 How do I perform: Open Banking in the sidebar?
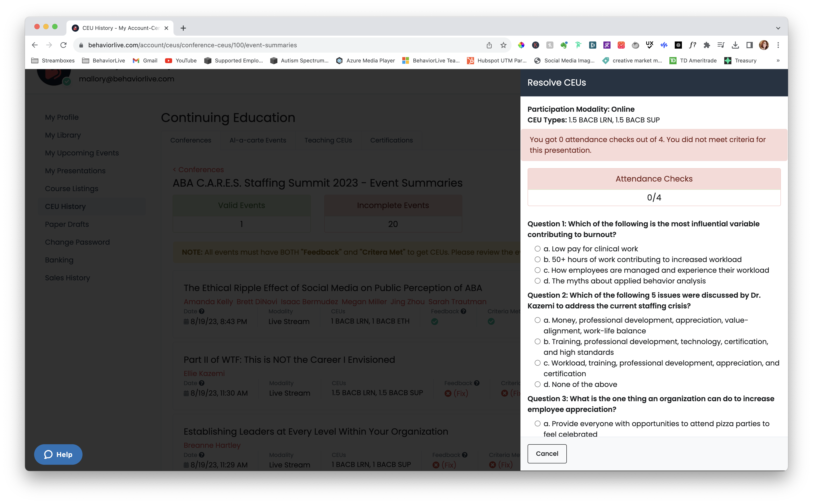coord(59,260)
